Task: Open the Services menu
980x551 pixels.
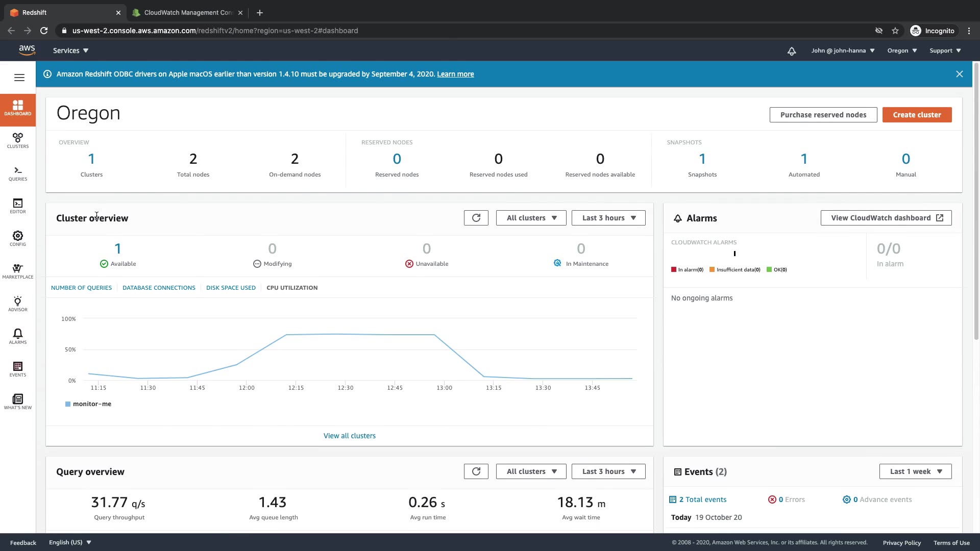Action: pos(70,51)
